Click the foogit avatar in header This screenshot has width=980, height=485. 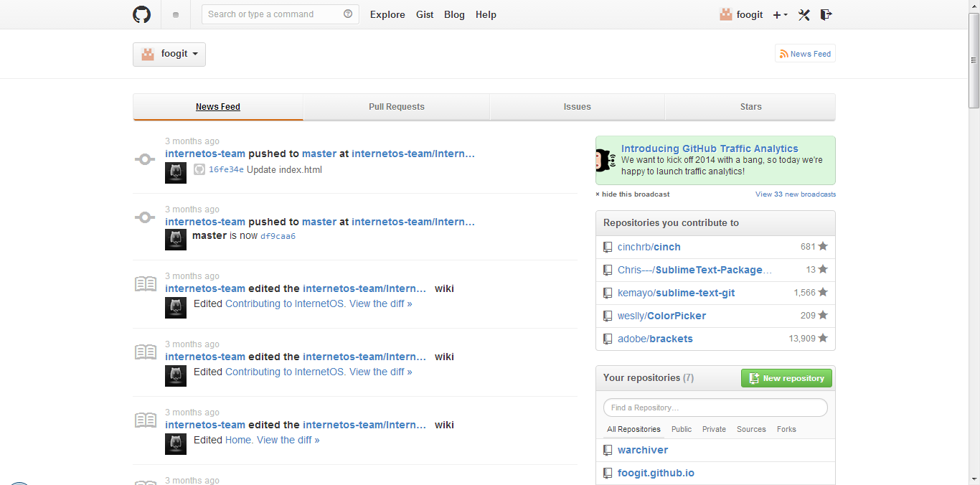coord(726,14)
